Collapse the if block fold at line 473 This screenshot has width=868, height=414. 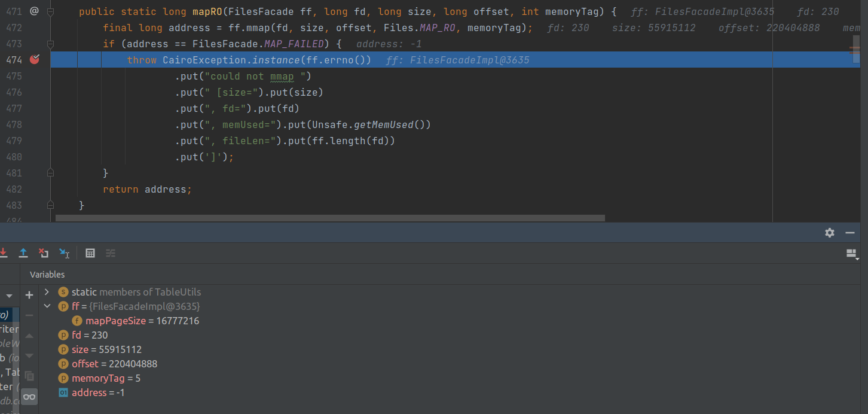tap(50, 44)
